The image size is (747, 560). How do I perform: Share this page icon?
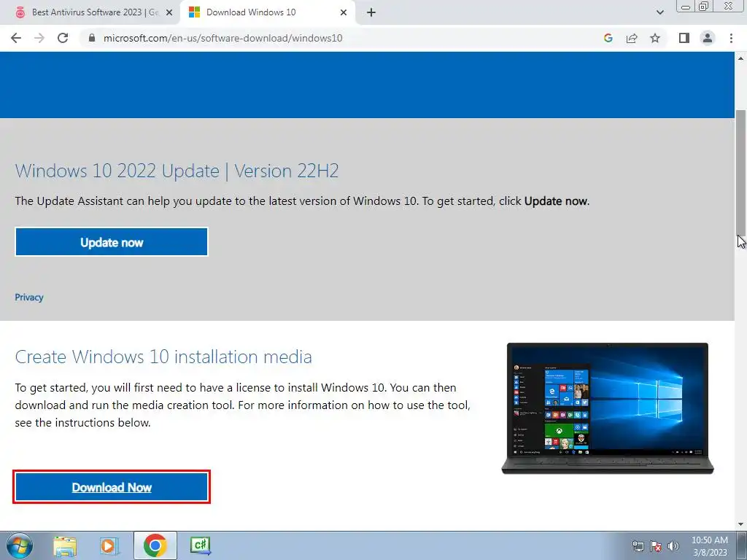(x=632, y=38)
